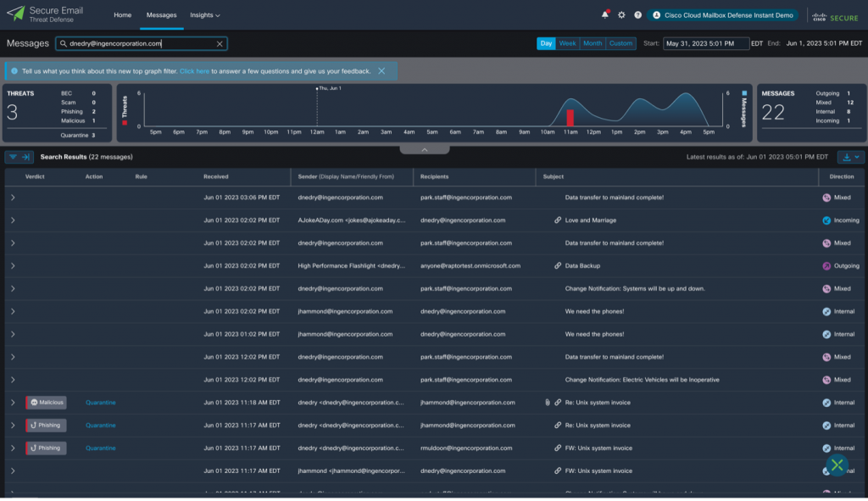Click link icon on Love and Marriage message
Image resolution: width=868 pixels, height=501 pixels.
click(558, 220)
